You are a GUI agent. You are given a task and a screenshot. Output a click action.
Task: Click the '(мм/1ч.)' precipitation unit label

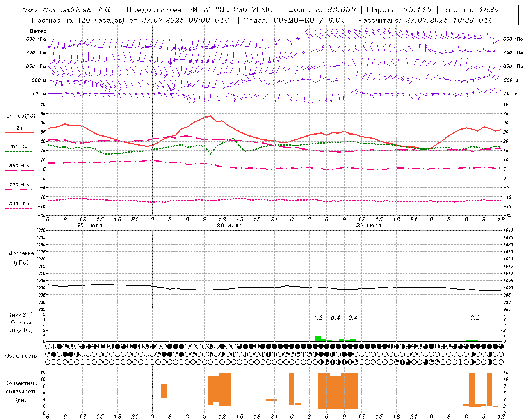21,330
